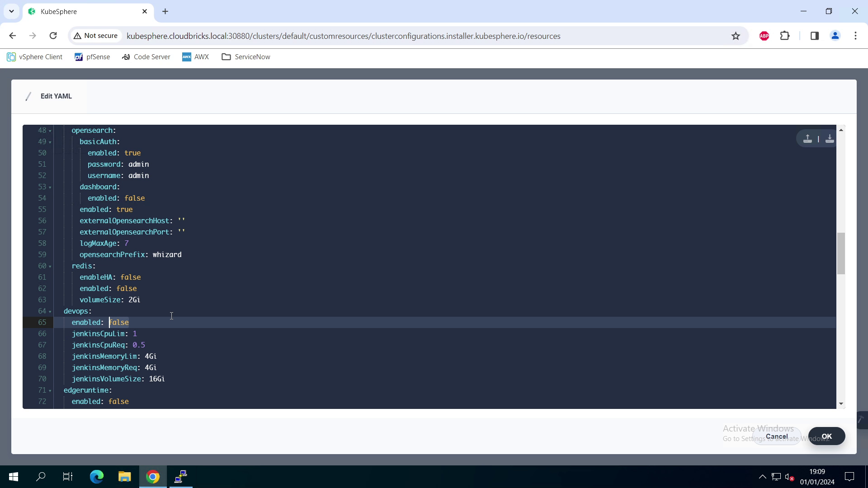
Task: Show hidden system tray icons
Action: (x=762, y=477)
